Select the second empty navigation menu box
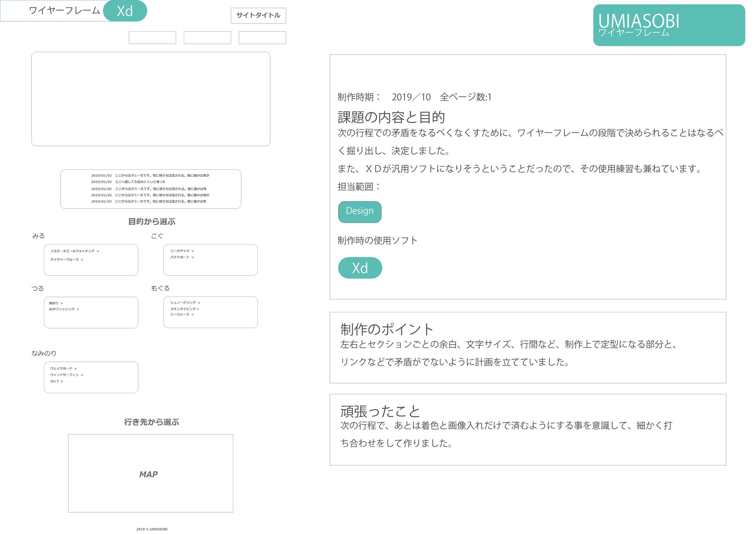Screen dimensions: 756x534 207,38
